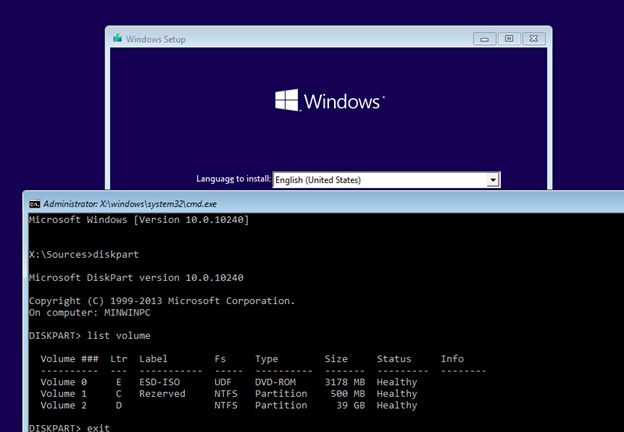Image resolution: width=624 pixels, height=432 pixels.
Task: Click the '3178 MB' size cell
Action: (x=345, y=382)
